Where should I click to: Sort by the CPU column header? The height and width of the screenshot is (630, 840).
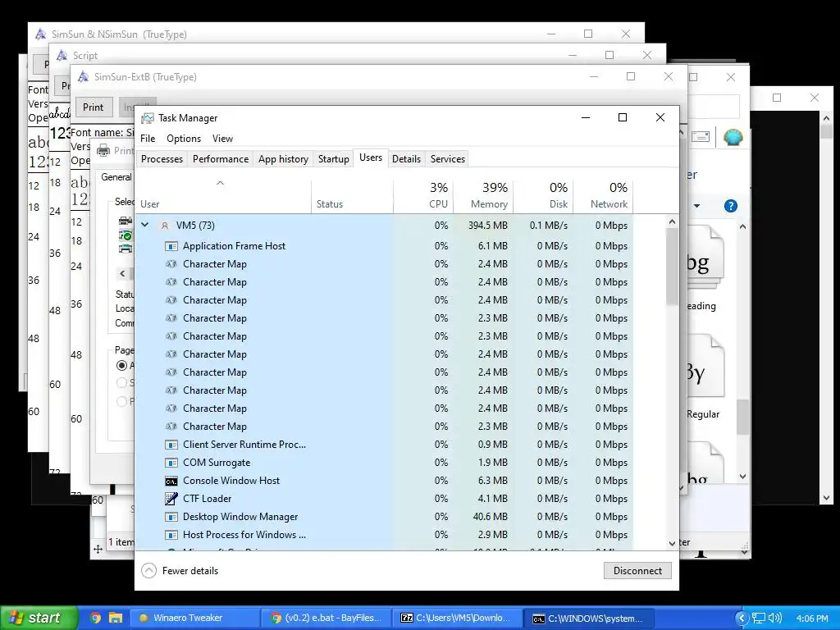pos(424,196)
